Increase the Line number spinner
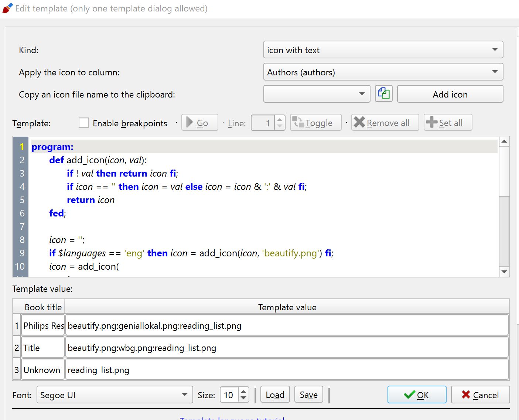The image size is (519, 420). (280, 119)
